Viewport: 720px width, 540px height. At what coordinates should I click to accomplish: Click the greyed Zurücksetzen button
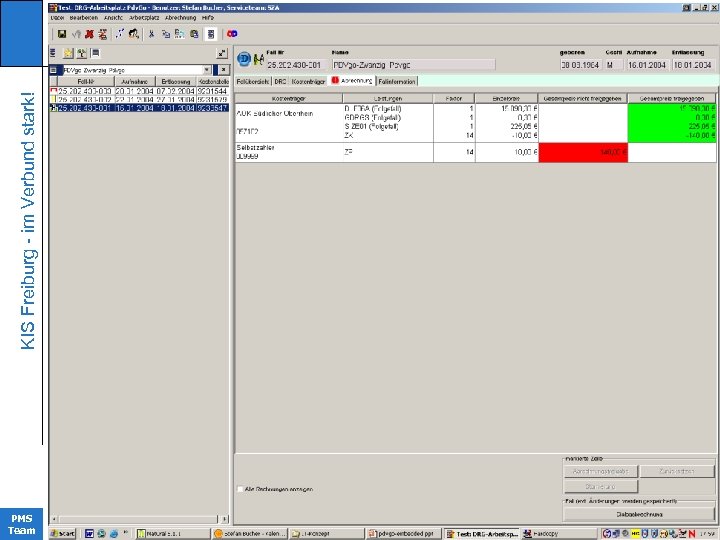[677, 472]
